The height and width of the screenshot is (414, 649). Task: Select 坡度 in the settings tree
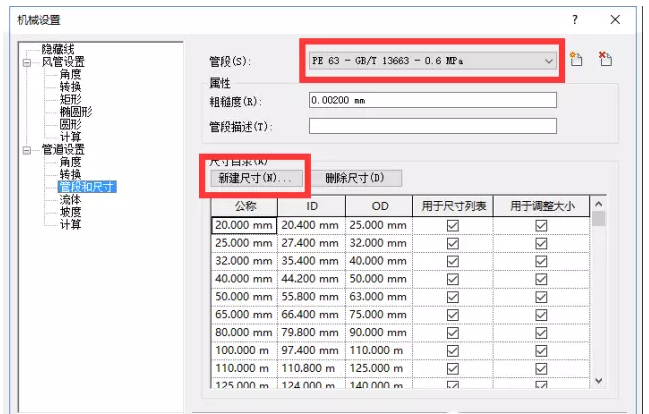click(70, 212)
